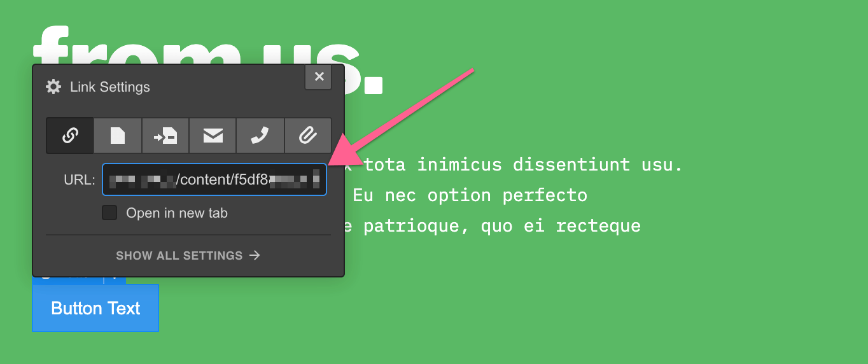Click the "Eu nec option perfecto" text

470,195
